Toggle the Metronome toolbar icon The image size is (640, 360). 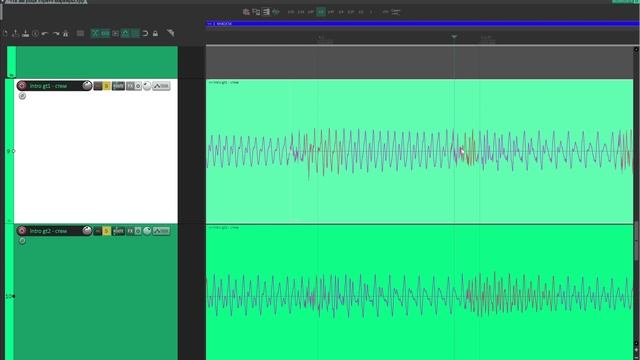click(x=66, y=33)
